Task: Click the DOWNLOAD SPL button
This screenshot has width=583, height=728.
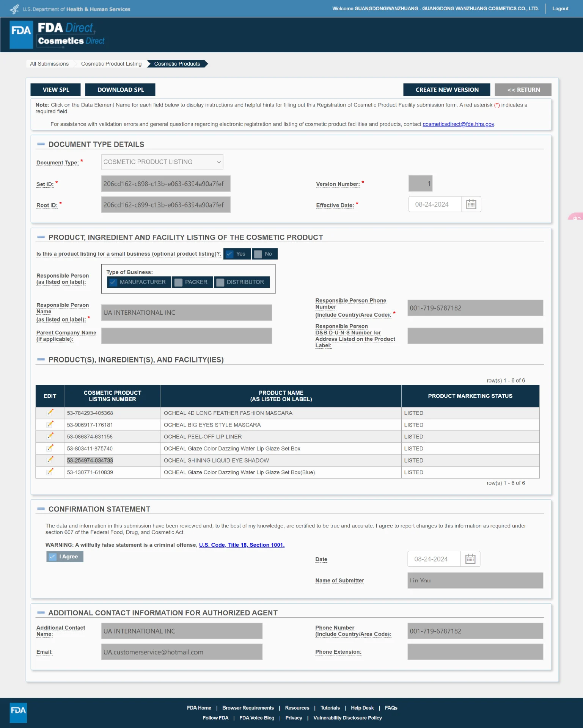Action: click(x=120, y=90)
